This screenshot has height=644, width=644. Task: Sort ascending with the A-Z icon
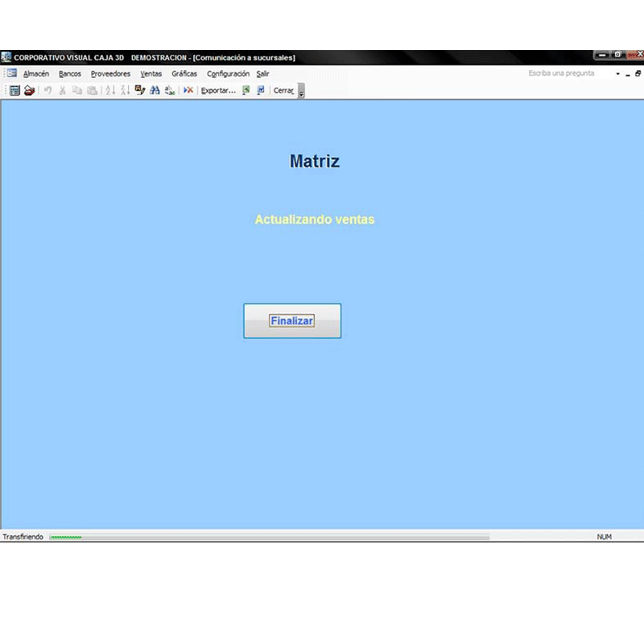click(x=111, y=90)
